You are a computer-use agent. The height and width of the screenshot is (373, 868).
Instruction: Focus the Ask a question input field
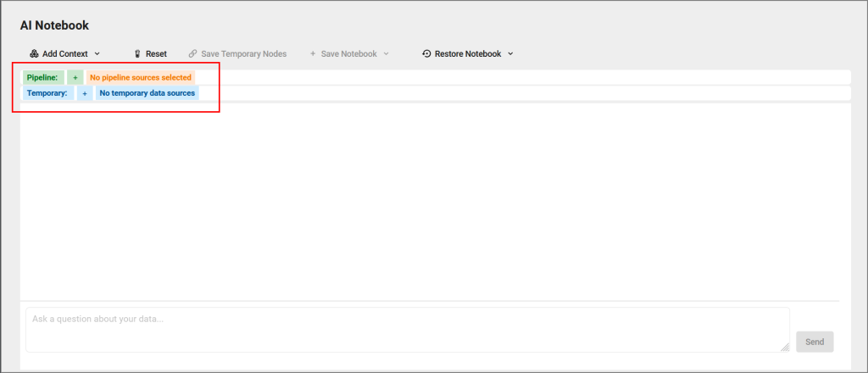408,330
